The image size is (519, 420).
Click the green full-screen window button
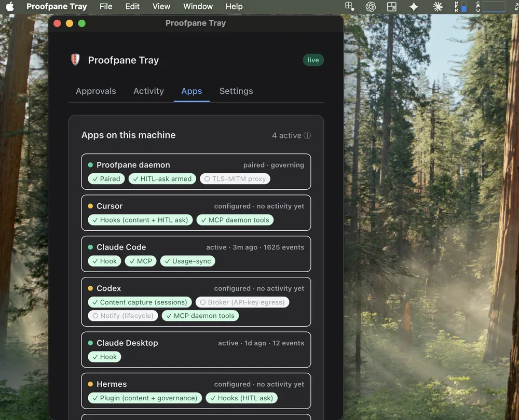(x=82, y=23)
